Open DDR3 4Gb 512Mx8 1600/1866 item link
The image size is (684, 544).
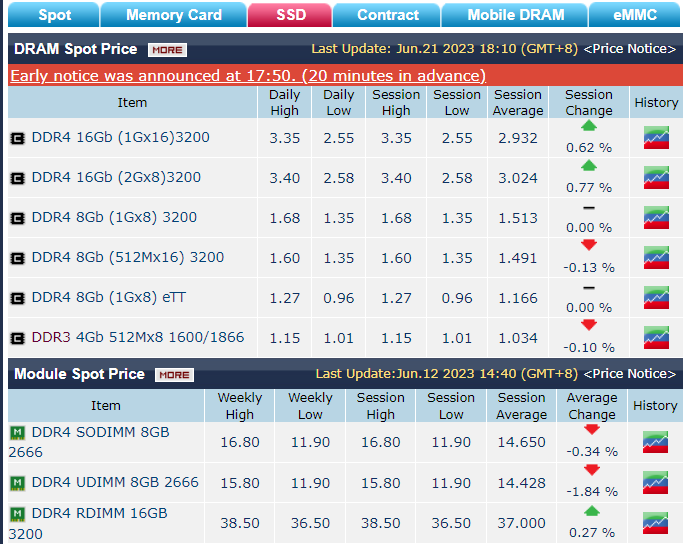(138, 337)
